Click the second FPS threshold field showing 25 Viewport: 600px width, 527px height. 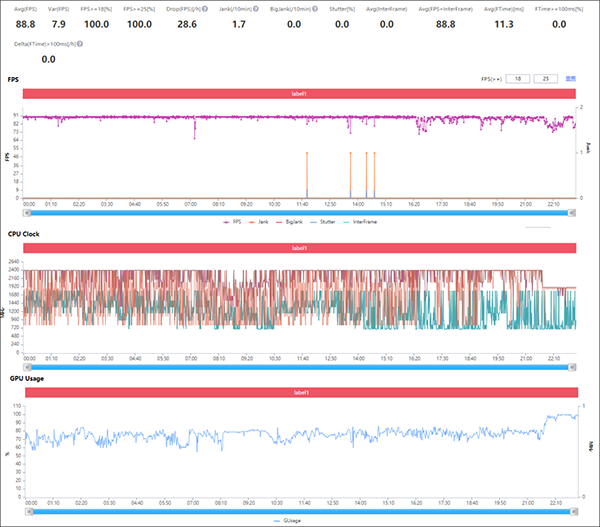[x=545, y=77]
